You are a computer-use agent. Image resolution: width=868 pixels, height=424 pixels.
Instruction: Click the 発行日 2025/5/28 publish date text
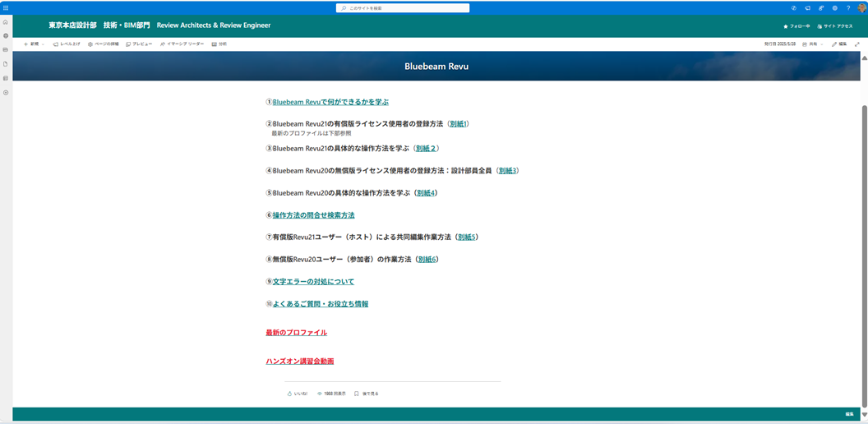click(x=779, y=44)
